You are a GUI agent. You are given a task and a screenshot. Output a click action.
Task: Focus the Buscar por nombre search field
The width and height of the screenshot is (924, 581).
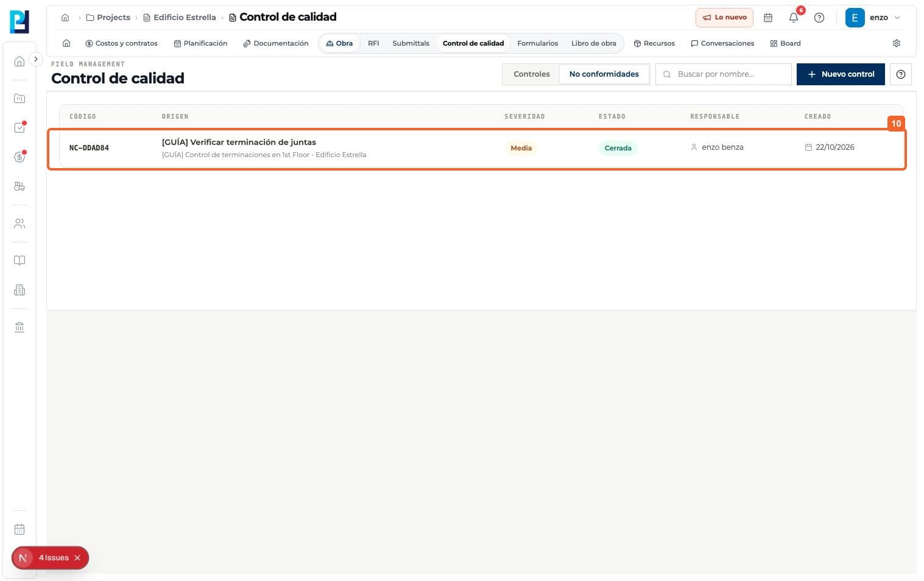tap(723, 74)
